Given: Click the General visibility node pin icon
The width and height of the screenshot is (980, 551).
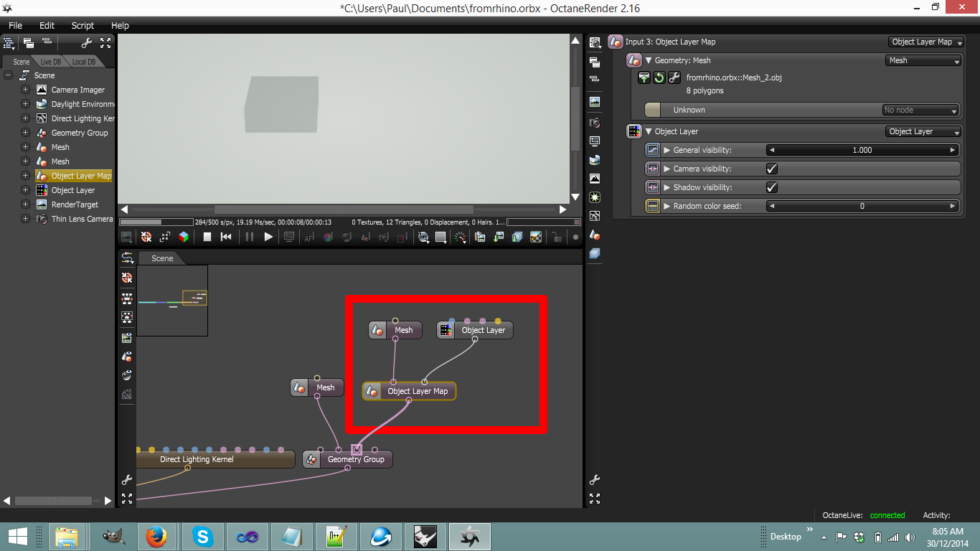Looking at the screenshot, I should click(652, 150).
